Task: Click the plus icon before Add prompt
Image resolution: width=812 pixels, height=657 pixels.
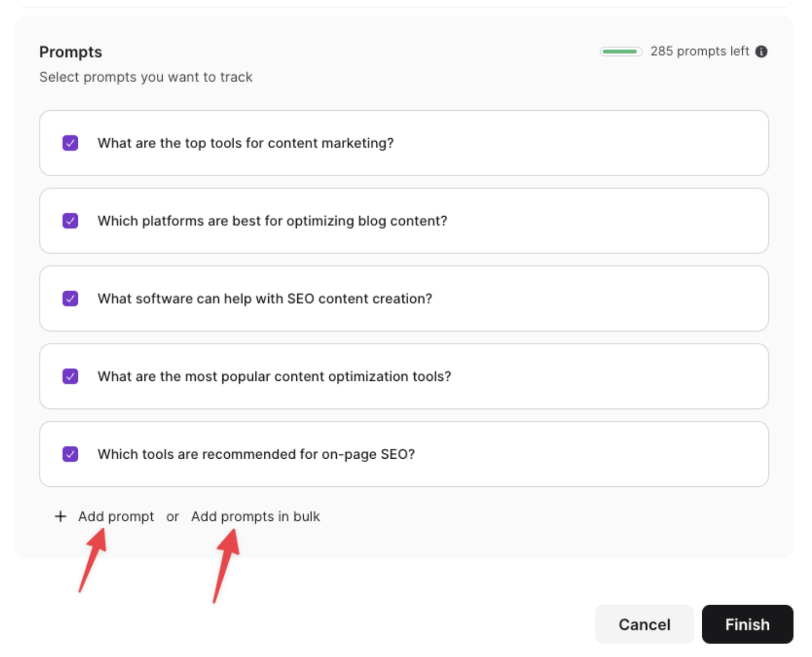Action: [61, 517]
